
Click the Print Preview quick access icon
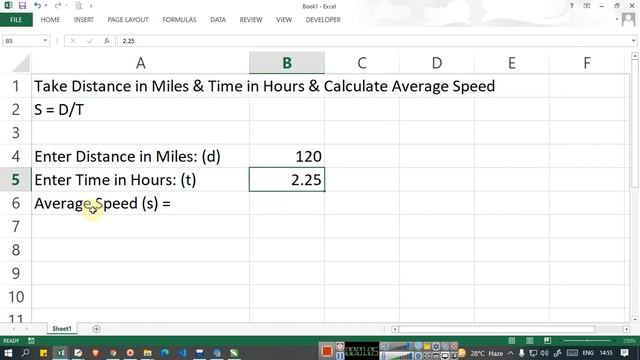pyautogui.click(x=78, y=6)
